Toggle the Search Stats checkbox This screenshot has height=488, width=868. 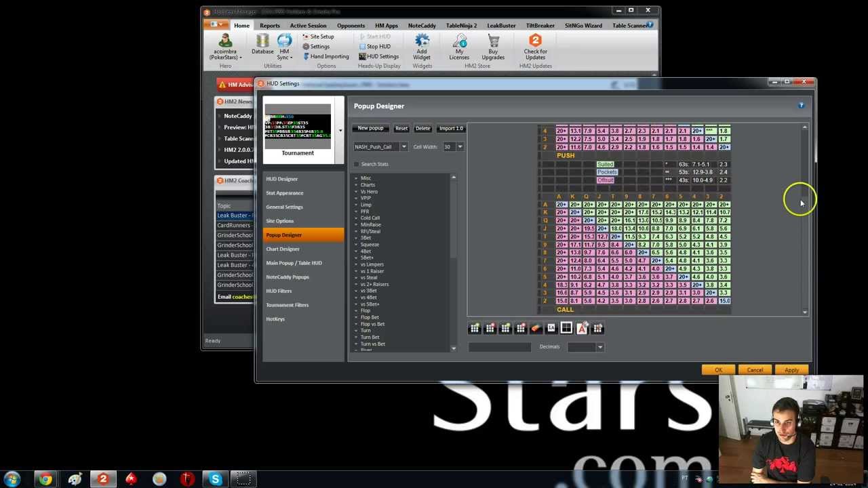click(x=357, y=164)
